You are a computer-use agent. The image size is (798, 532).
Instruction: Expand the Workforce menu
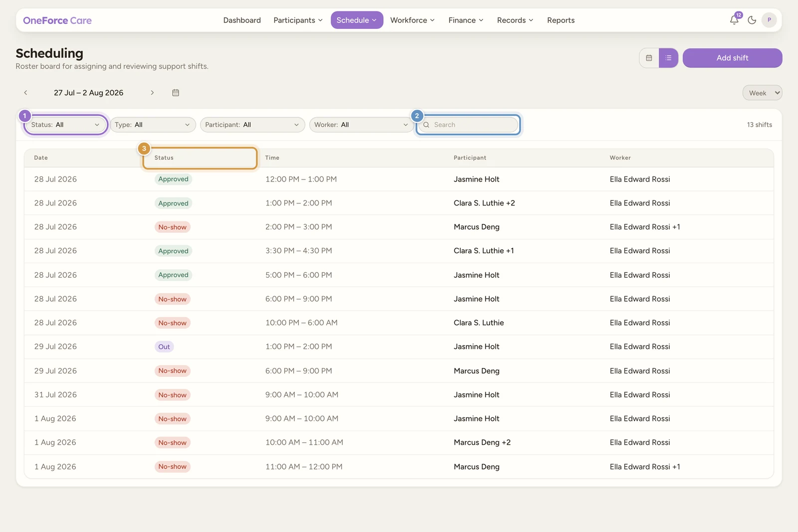(412, 20)
